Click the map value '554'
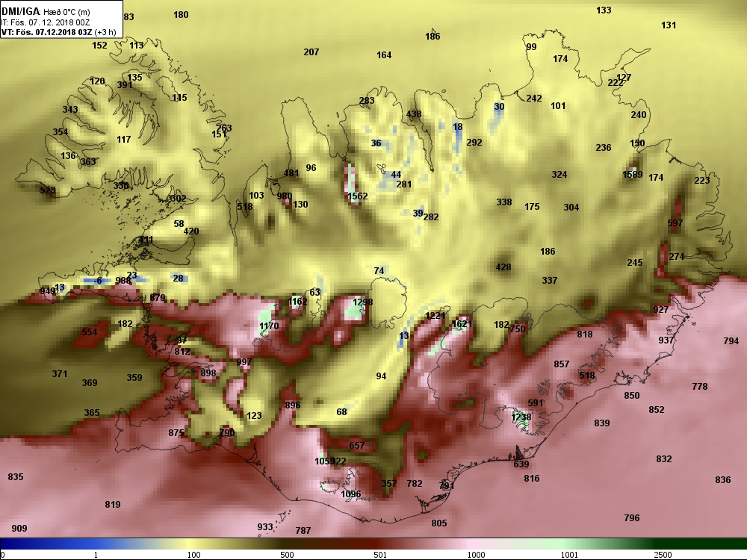This screenshot has width=747, height=560. click(x=89, y=332)
